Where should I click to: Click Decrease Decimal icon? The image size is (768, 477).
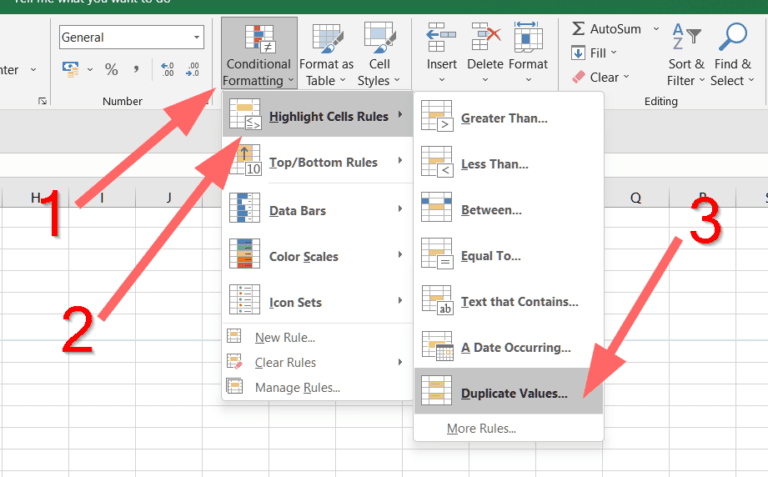click(192, 70)
